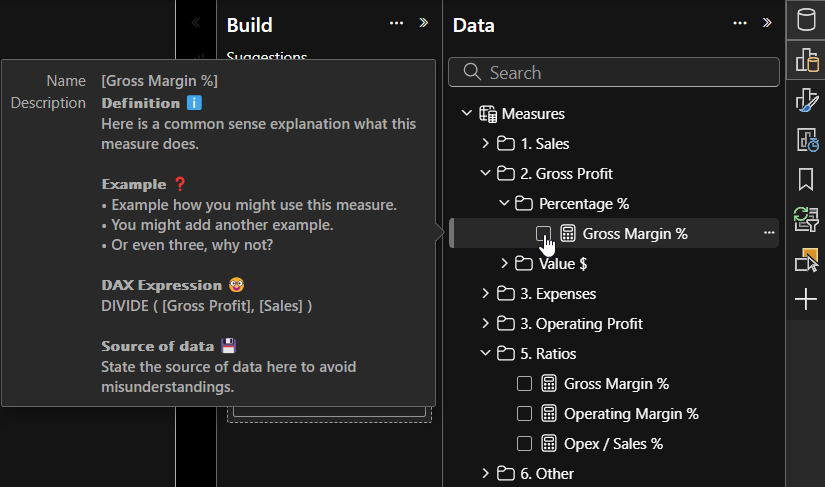This screenshot has width=825, height=487.
Task: Check the Operating Margin % measure
Action: [x=524, y=413]
